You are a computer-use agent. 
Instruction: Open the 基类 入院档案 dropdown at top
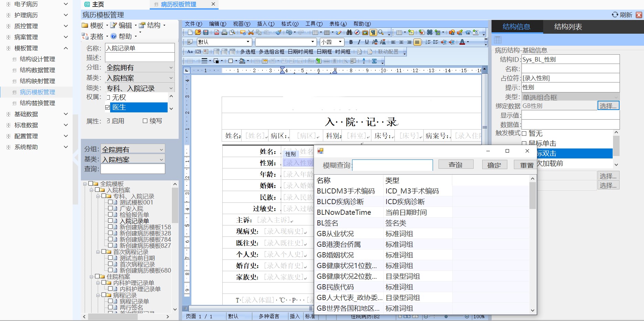pos(140,78)
